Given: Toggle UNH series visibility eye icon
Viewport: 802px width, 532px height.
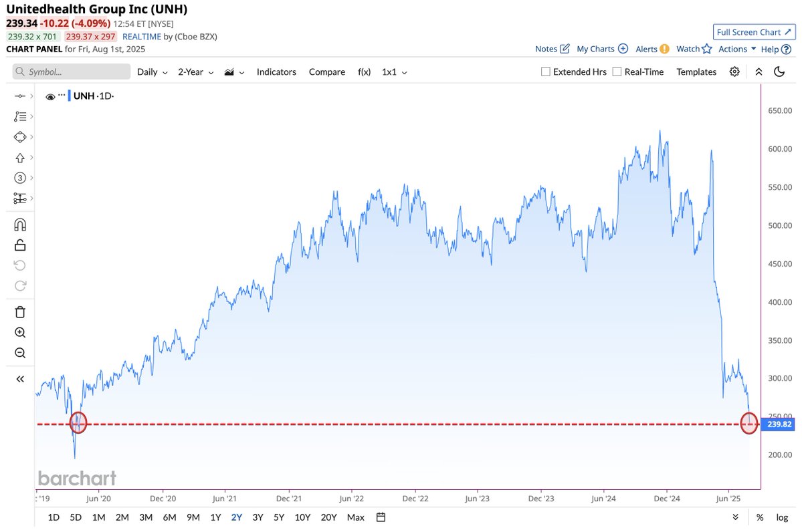Looking at the screenshot, I should tap(50, 97).
